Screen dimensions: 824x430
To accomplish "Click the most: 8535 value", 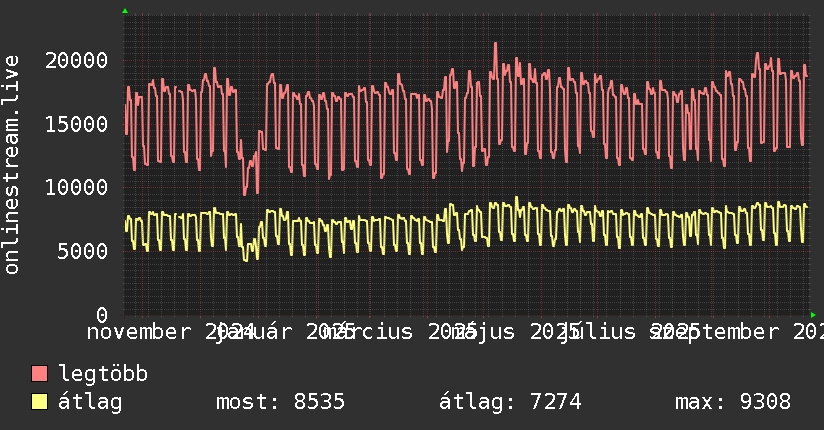I will click(x=280, y=402).
